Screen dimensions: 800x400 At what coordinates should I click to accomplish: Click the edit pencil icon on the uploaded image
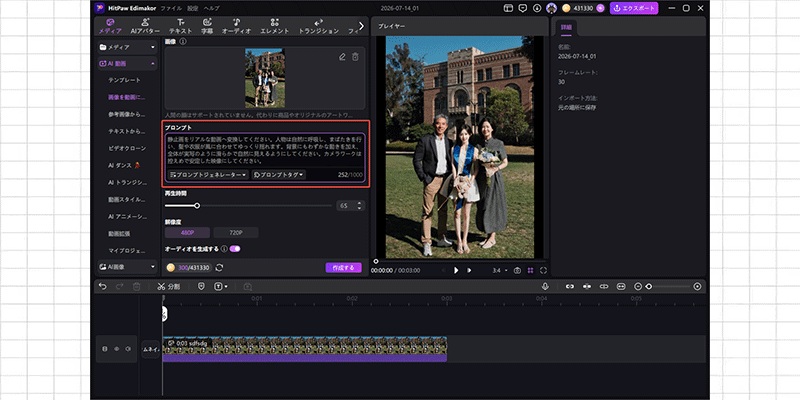point(342,57)
